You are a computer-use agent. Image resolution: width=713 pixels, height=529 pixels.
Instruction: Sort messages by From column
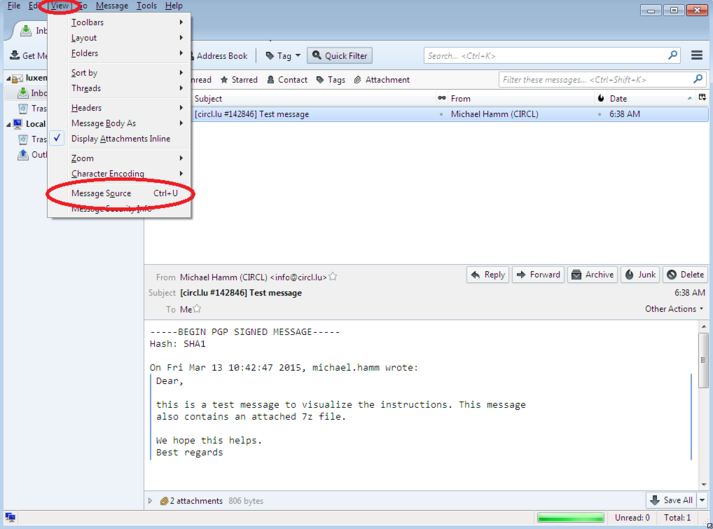coord(522,99)
